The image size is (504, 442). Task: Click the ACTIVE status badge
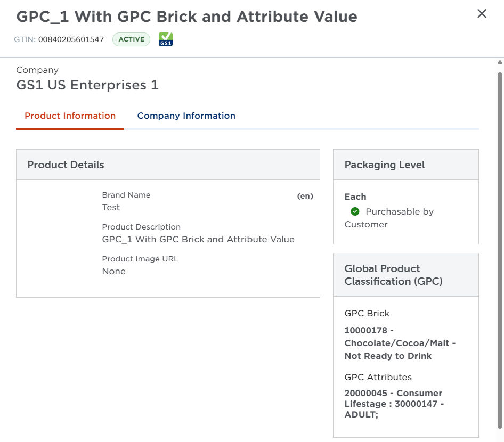(x=131, y=39)
